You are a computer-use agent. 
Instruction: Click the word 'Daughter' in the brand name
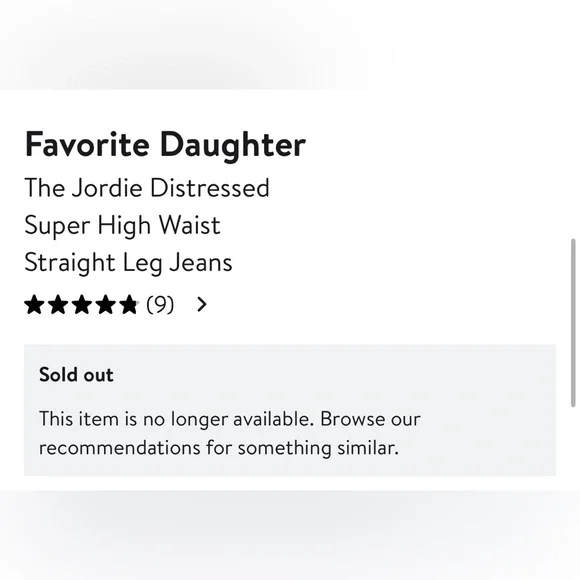pos(233,146)
